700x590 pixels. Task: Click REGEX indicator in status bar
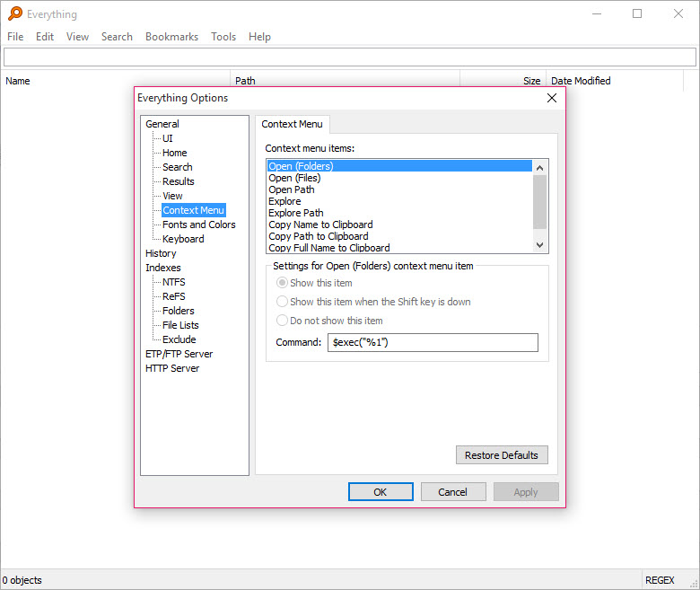tap(660, 580)
